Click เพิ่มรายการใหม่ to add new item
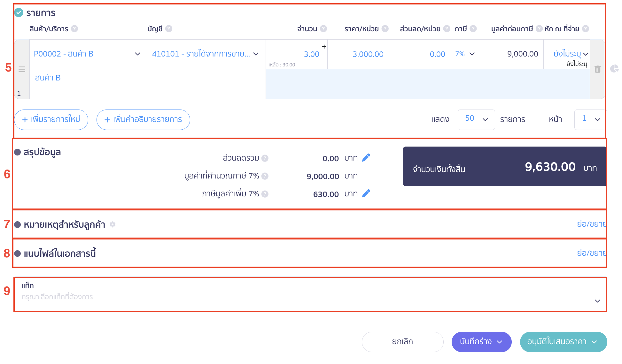 tap(51, 119)
